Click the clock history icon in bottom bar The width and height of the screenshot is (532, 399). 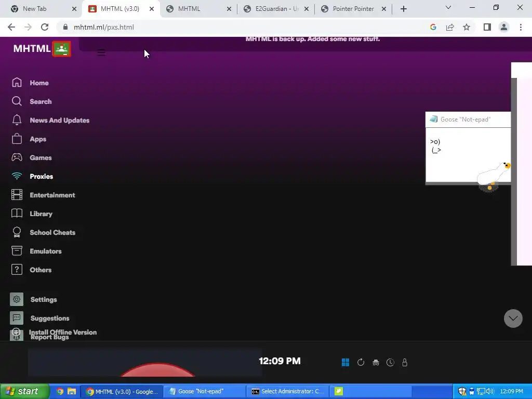tap(390, 362)
